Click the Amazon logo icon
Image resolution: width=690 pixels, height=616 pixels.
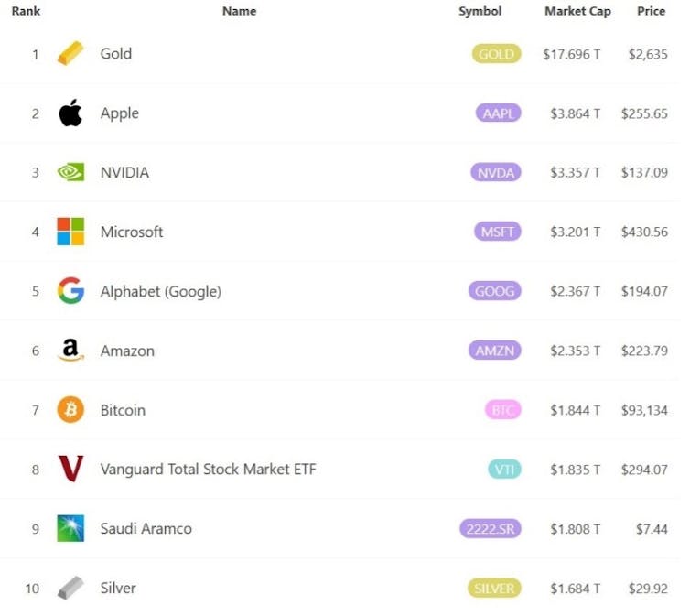pos(70,351)
